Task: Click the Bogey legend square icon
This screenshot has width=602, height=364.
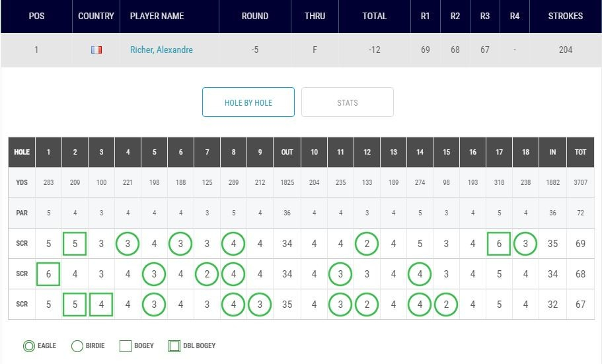Action: [x=126, y=346]
